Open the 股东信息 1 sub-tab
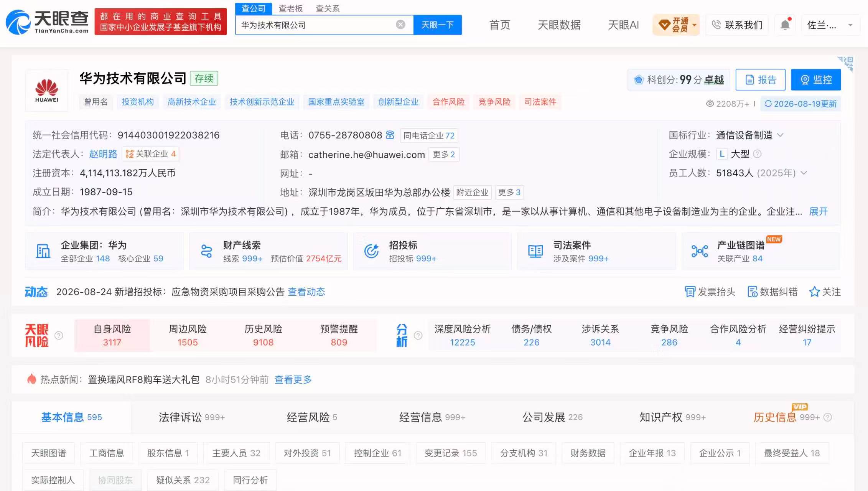 [168, 453]
